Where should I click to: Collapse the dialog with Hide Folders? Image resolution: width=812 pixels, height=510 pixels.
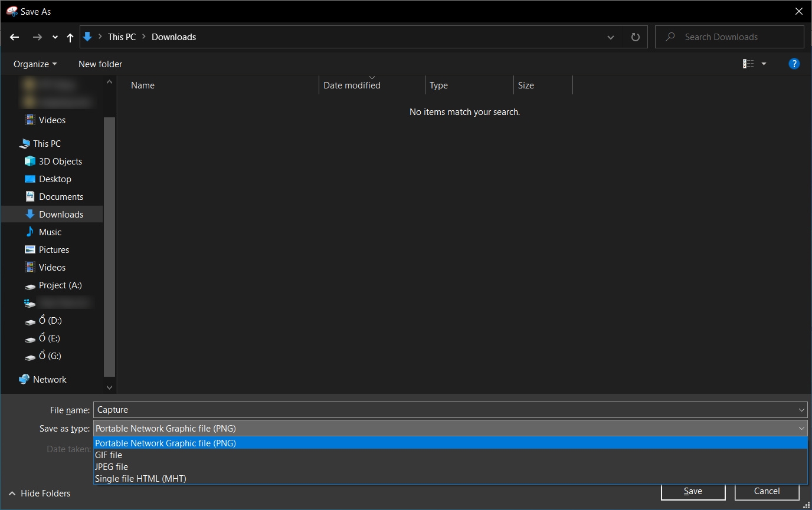pos(39,493)
